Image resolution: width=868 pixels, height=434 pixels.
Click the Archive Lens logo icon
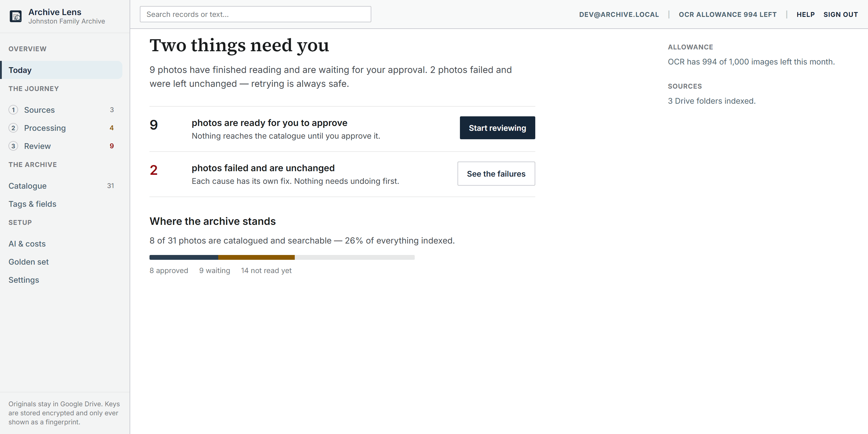tap(15, 16)
